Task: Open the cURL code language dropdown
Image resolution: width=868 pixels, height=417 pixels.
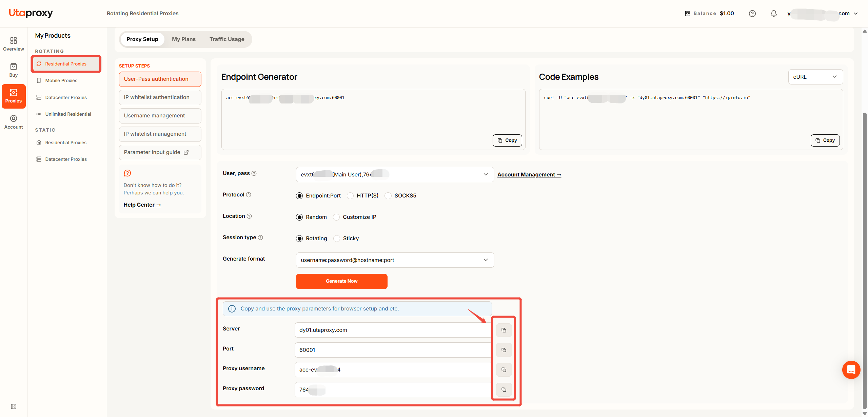Action: (815, 77)
